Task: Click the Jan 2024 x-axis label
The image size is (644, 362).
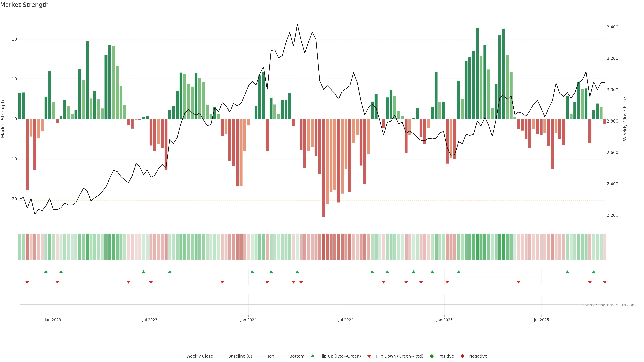Action: click(x=248, y=320)
